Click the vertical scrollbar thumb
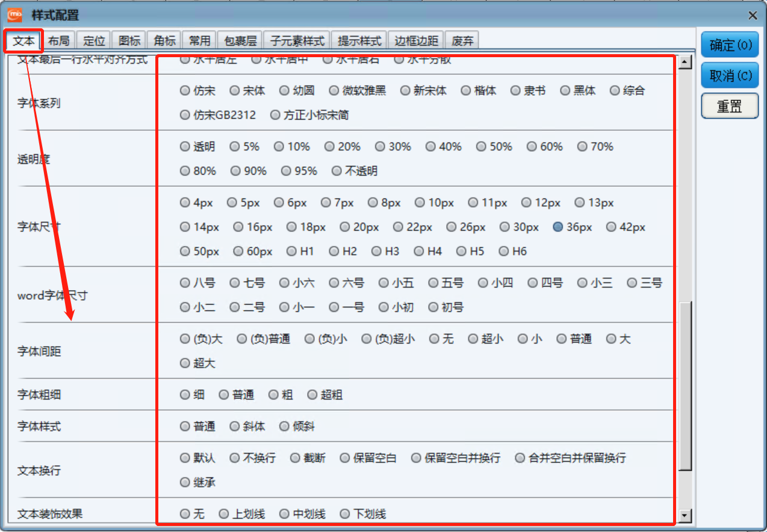Image resolution: width=767 pixels, height=532 pixels. (x=685, y=386)
